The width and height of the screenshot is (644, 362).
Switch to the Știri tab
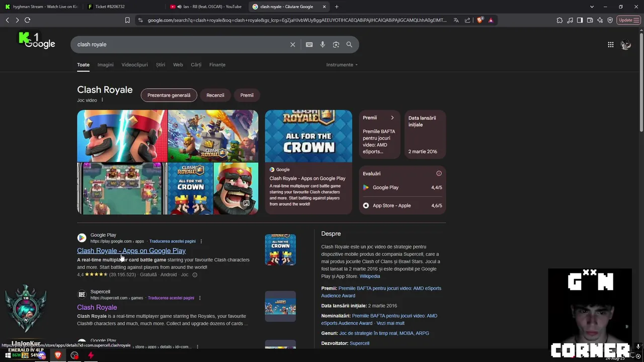[x=160, y=65]
